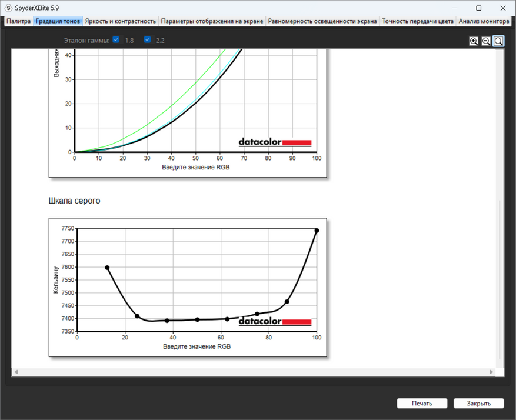Image resolution: width=516 pixels, height=420 pixels.
Task: Click the vertical scrollbar thumb
Action: 500,279
